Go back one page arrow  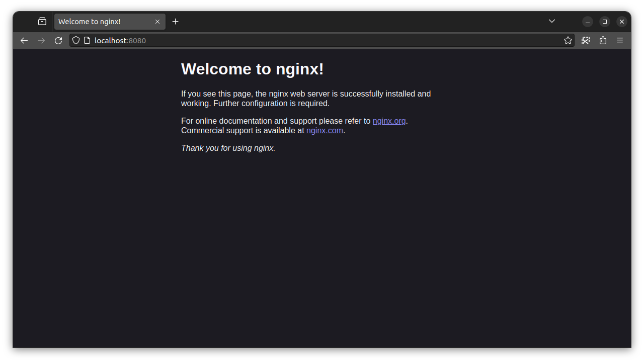point(24,40)
